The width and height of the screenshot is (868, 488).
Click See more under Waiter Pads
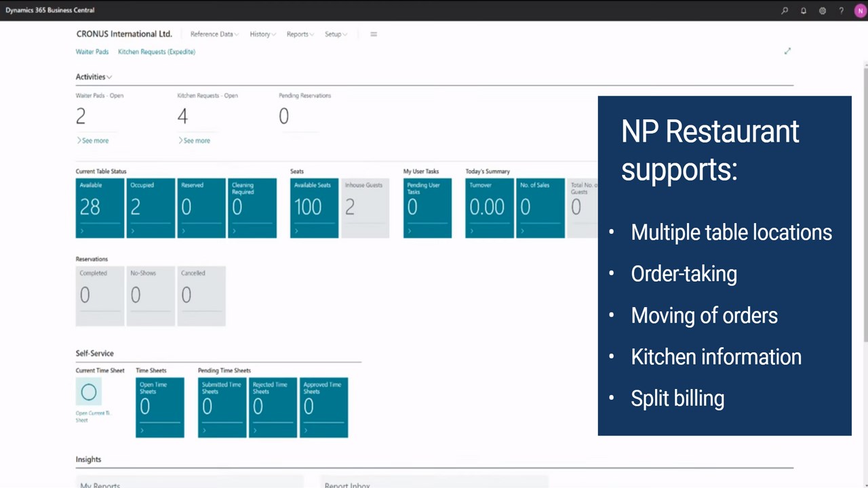[x=93, y=140]
